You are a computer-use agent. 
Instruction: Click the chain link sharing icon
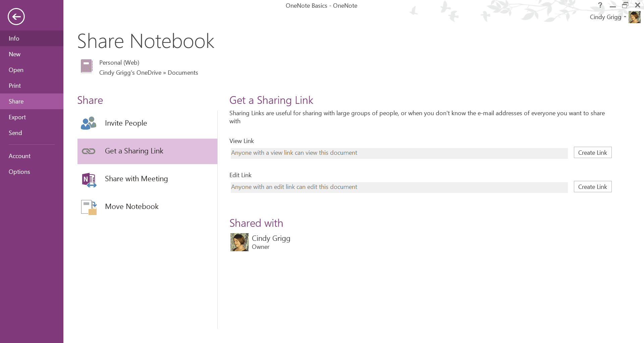pyautogui.click(x=89, y=151)
